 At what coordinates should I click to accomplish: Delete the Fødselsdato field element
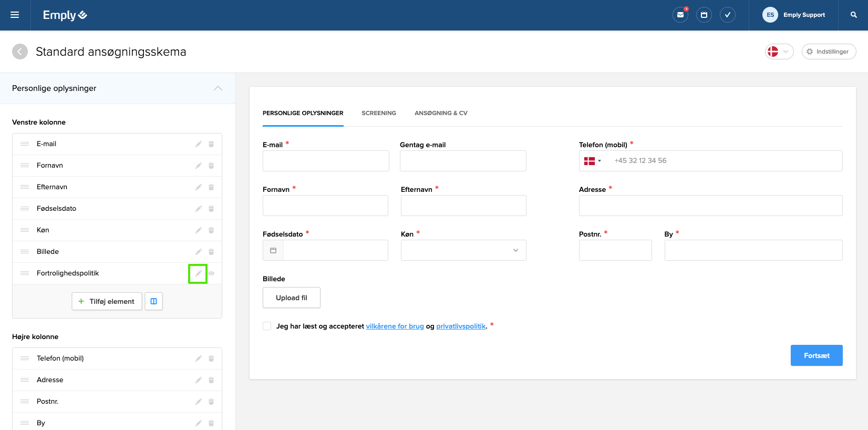211,209
